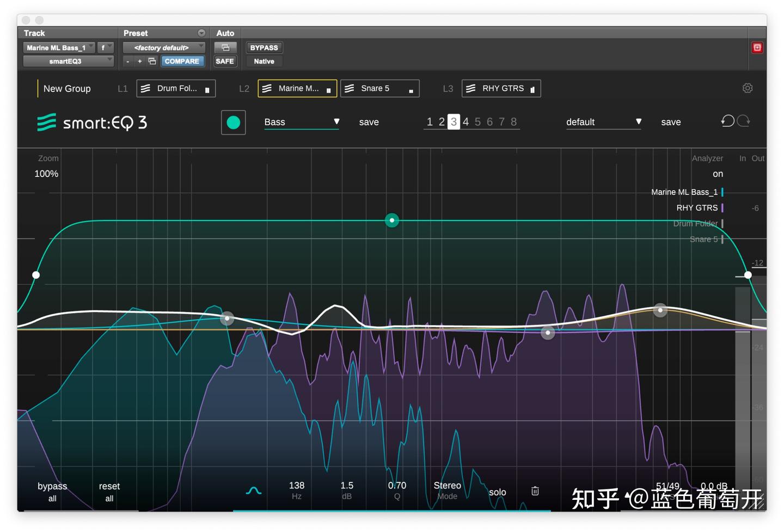
Task: Click the save button next to Bass
Action: click(369, 122)
